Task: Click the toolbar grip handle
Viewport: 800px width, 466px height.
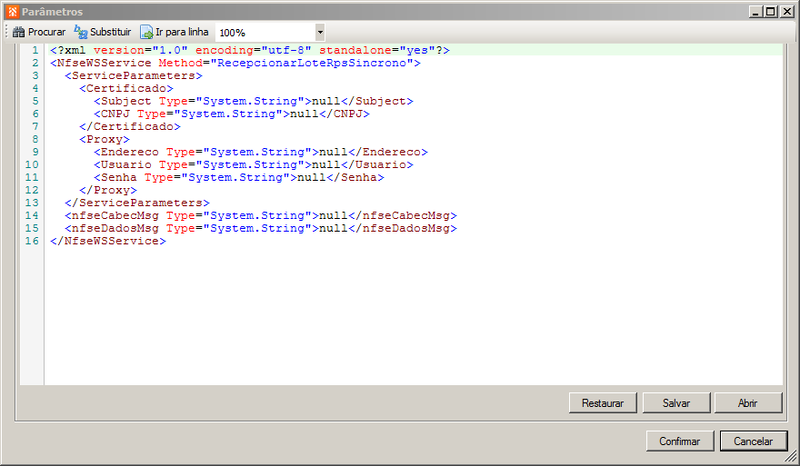Action: pyautogui.click(x=7, y=32)
